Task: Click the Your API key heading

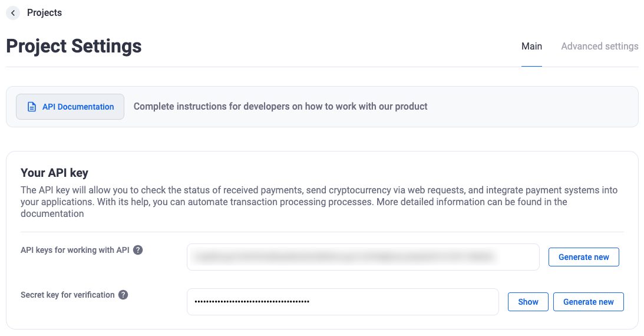Action: (x=55, y=173)
